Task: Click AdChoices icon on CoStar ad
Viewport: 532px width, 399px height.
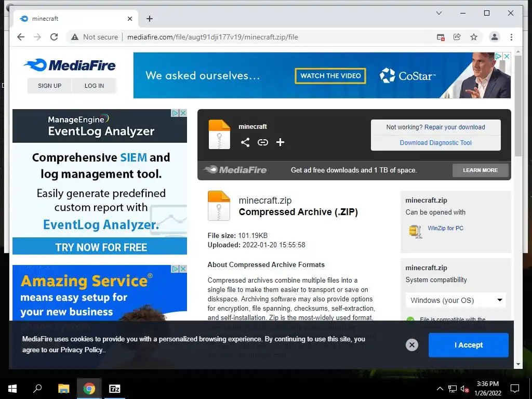Action: tap(498, 56)
